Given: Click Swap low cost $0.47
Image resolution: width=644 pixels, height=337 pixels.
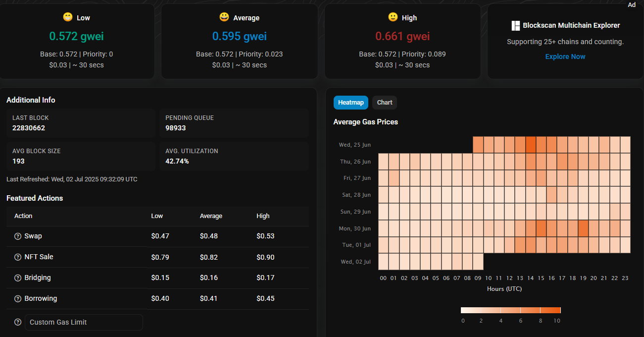Looking at the screenshot, I should tap(160, 236).
